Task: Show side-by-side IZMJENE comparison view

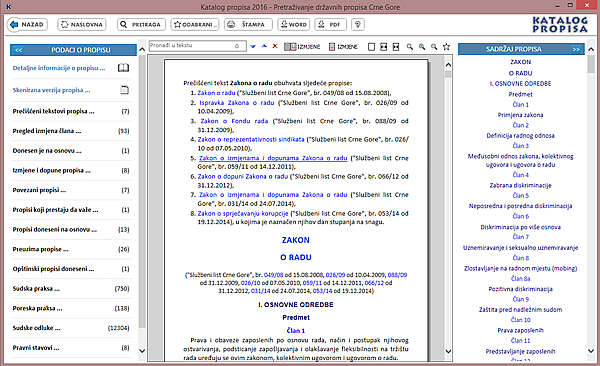Action: [x=302, y=47]
